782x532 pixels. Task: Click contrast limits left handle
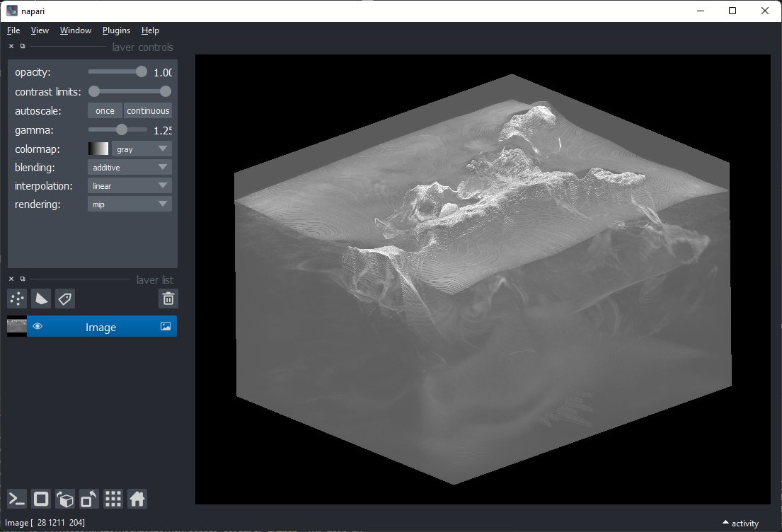93,91
